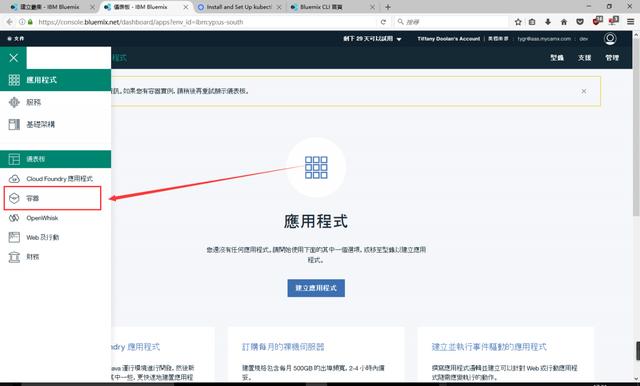Screen dimensions: 640x386
Task: Click the 建立應用程式 (Create app) button
Action: (316, 288)
